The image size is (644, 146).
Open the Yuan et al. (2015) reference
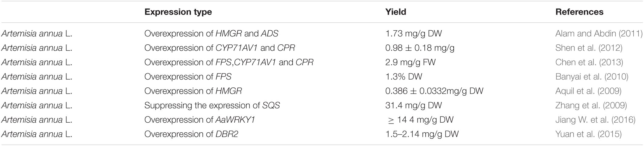click(x=589, y=134)
